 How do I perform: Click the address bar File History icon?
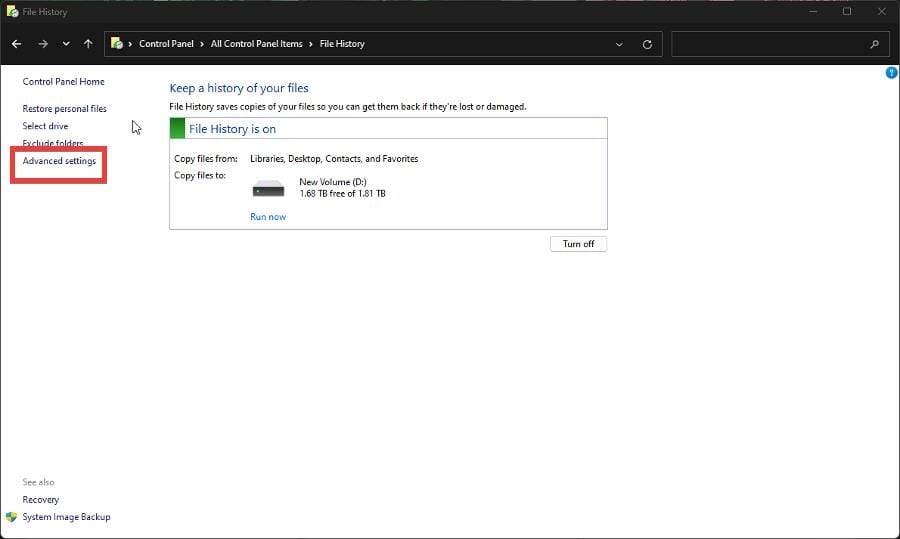117,44
